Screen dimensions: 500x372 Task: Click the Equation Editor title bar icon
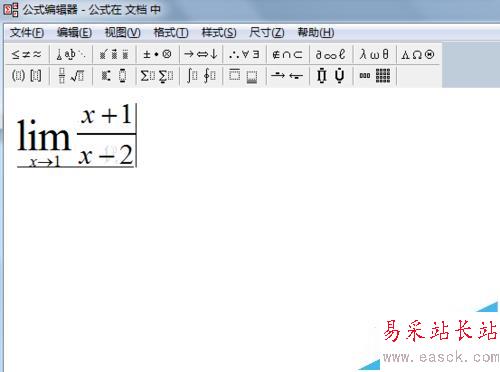[11, 9]
